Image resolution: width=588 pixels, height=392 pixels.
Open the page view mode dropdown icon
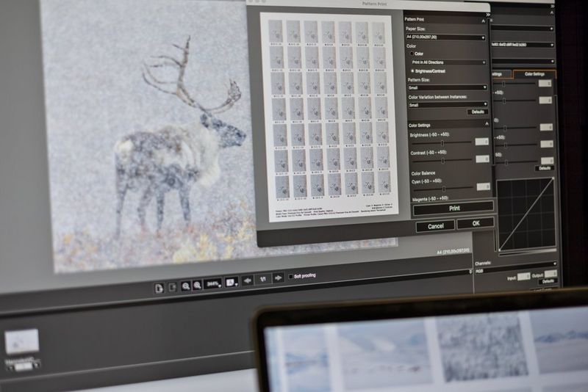pos(232,283)
